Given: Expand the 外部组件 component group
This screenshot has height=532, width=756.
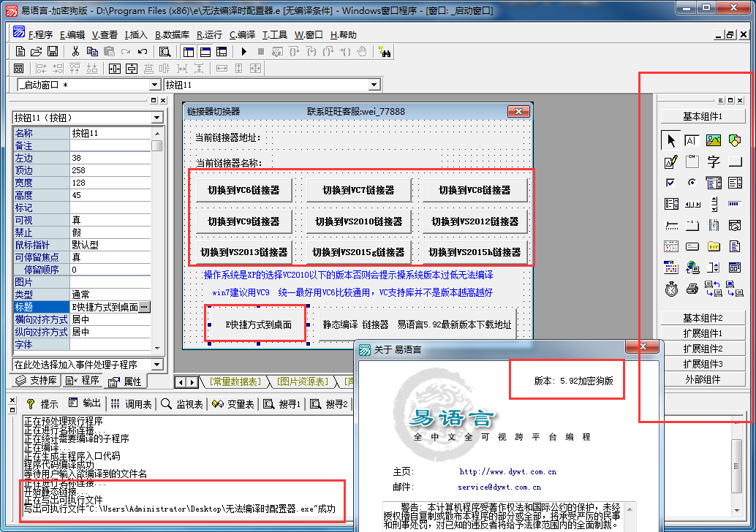Looking at the screenshot, I should [703, 379].
